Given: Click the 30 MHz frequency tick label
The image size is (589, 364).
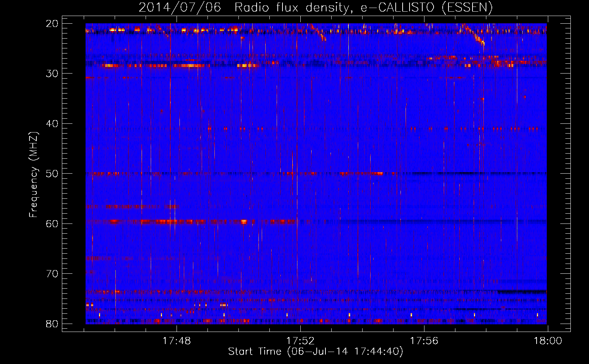Looking at the screenshot, I should pos(52,74).
